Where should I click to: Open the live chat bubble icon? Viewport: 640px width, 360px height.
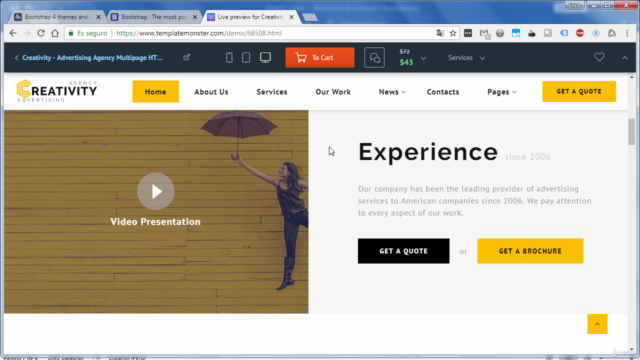tap(374, 58)
